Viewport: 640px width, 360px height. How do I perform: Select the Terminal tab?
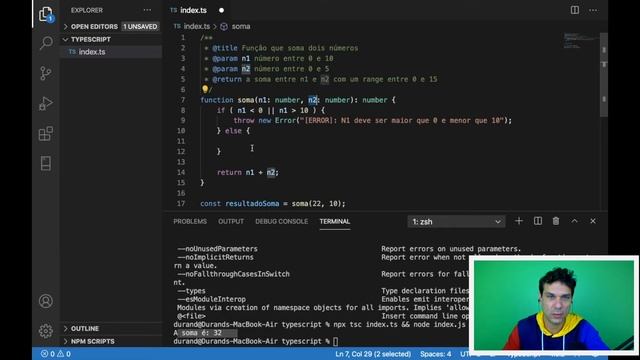(335, 222)
